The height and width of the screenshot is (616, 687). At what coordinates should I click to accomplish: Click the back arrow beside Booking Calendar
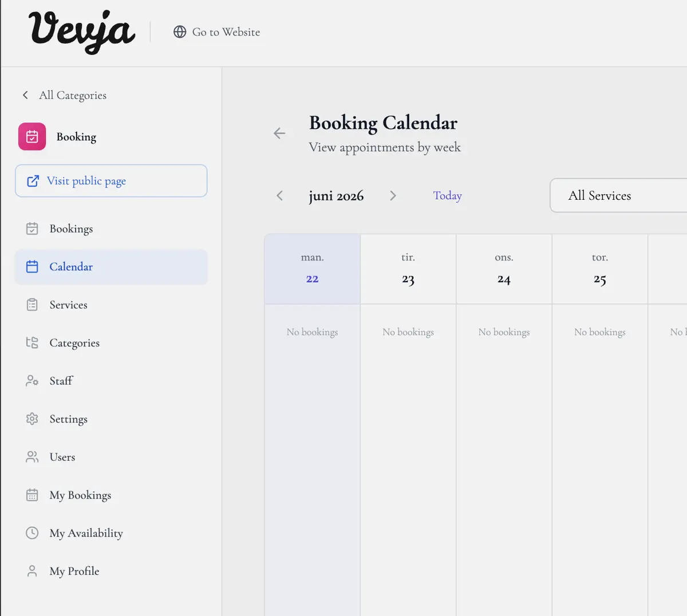click(x=279, y=133)
